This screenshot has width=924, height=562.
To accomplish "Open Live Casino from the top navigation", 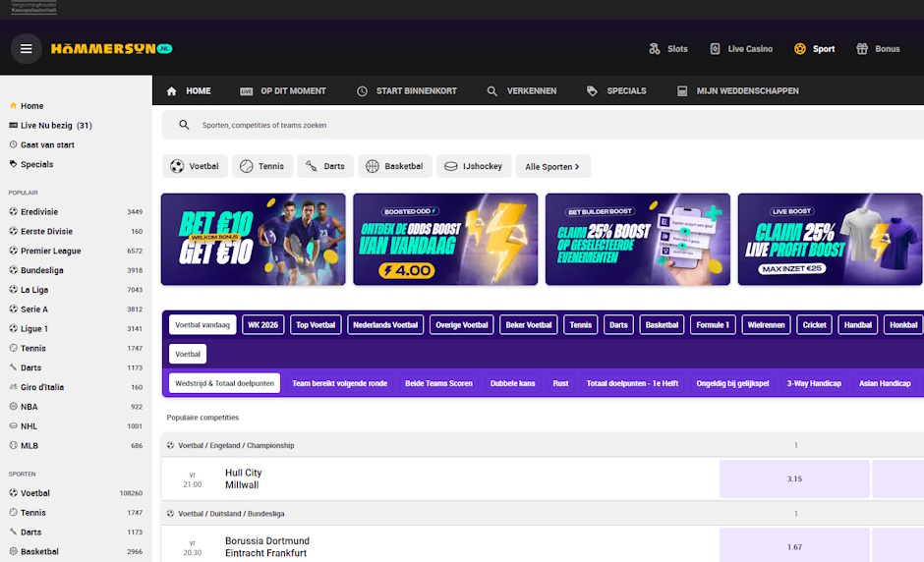I will pyautogui.click(x=741, y=49).
